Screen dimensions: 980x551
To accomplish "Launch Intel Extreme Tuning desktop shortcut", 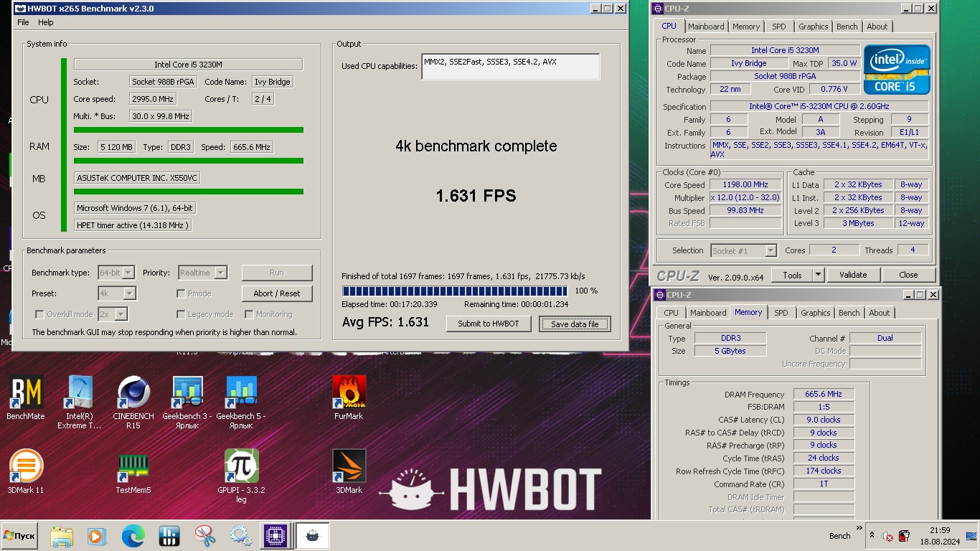I will [x=80, y=402].
